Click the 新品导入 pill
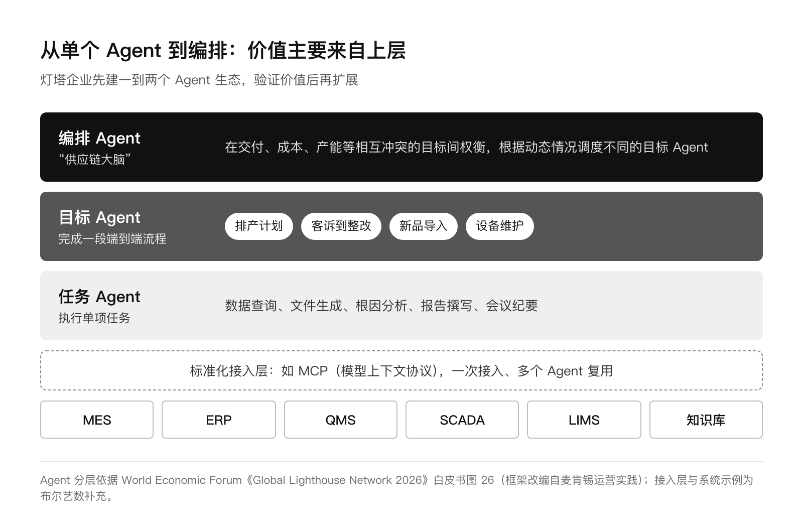Image resolution: width=803 pixels, height=532 pixels. point(423,226)
